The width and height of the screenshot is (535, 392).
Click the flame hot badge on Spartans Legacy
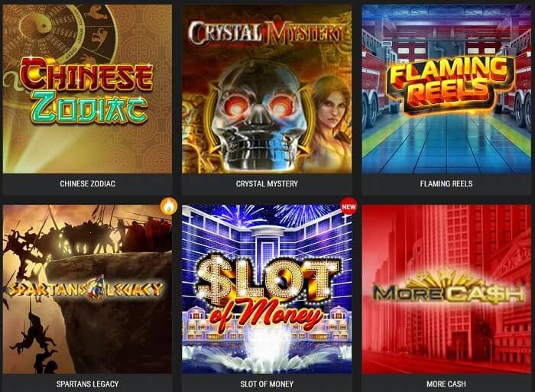pos(169,206)
